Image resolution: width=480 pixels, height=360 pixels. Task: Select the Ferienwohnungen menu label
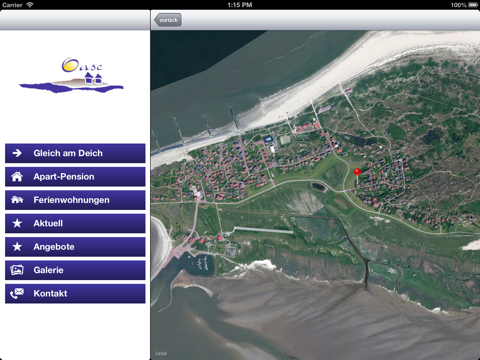(71, 200)
